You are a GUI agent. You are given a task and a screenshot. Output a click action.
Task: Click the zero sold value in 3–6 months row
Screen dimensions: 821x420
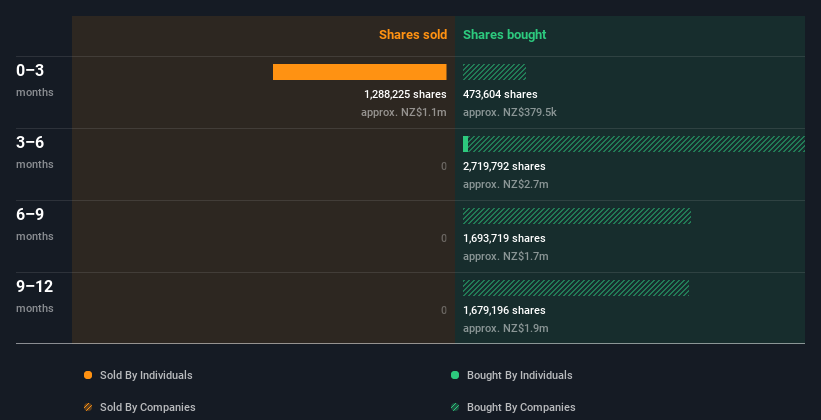coord(444,167)
